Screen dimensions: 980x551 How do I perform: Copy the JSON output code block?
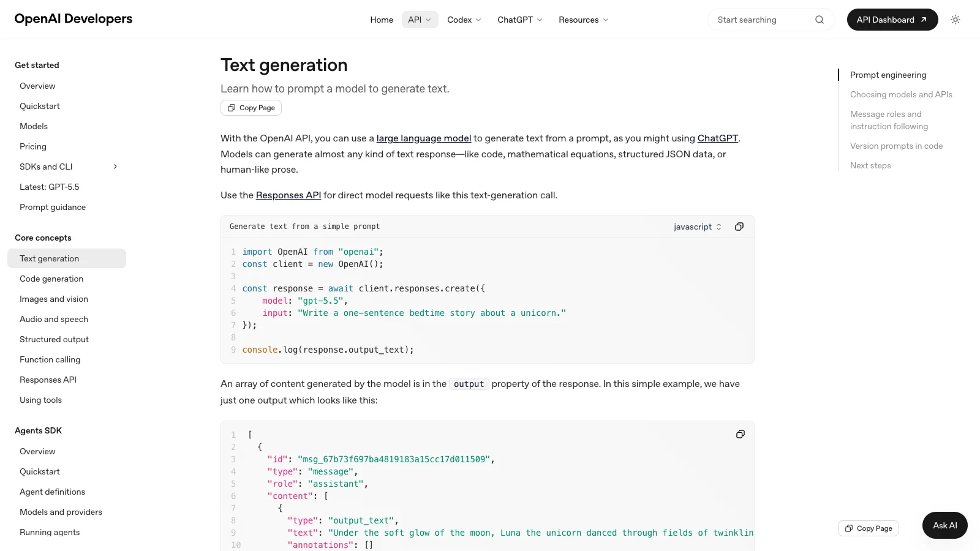point(741,434)
